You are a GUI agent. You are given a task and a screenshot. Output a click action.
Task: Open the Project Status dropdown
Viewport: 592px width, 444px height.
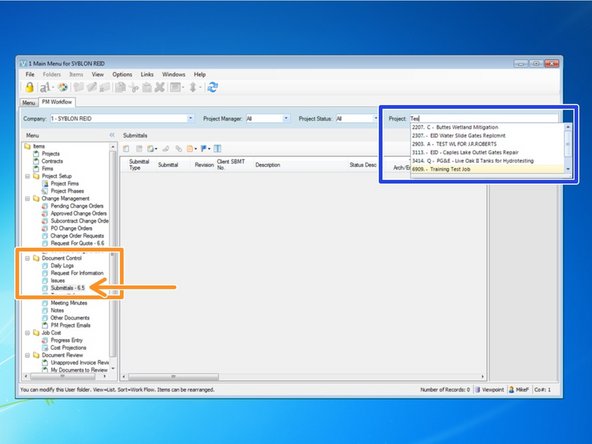click(375, 119)
